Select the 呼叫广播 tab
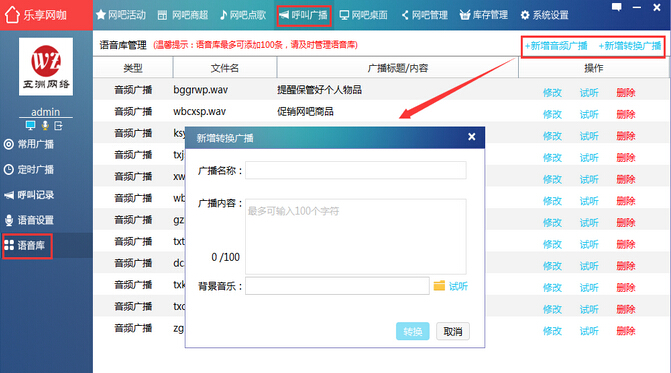This screenshot has width=671, height=373. click(x=304, y=15)
